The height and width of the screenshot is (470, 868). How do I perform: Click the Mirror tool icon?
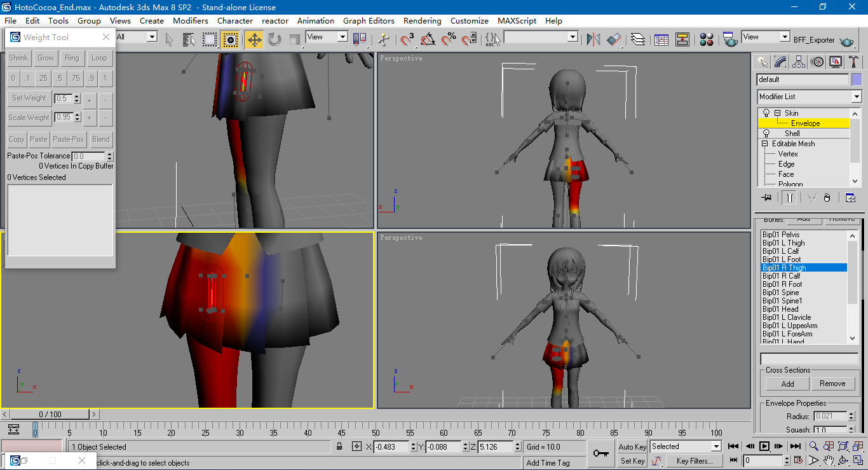[x=593, y=40]
